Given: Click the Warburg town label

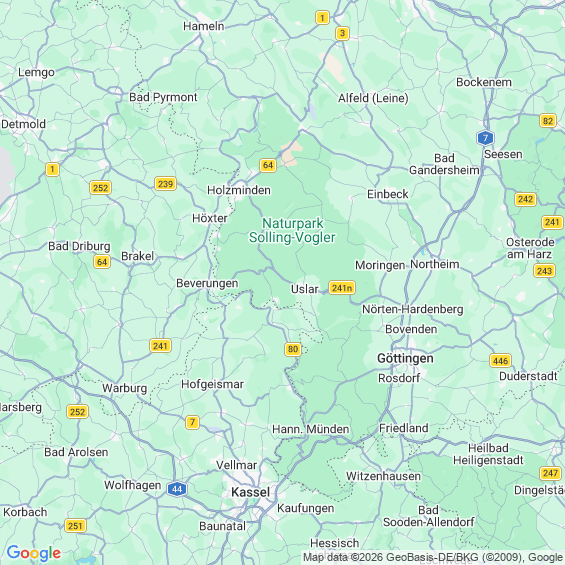Looking at the screenshot, I should 125,388.
